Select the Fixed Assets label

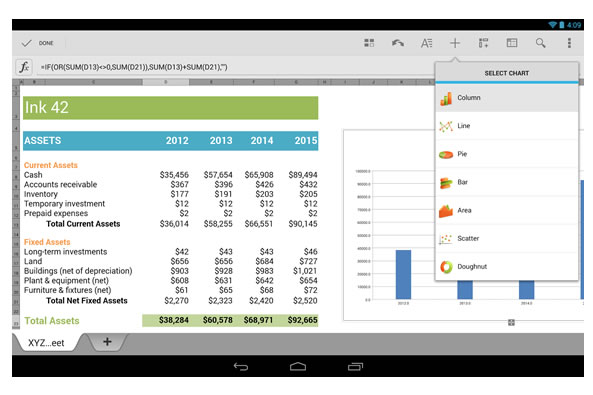(x=47, y=242)
